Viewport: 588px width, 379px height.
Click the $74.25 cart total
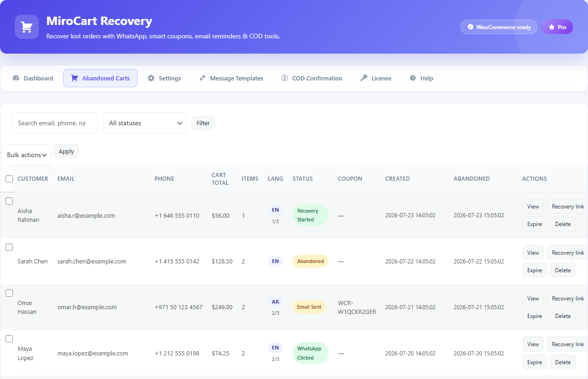220,353
